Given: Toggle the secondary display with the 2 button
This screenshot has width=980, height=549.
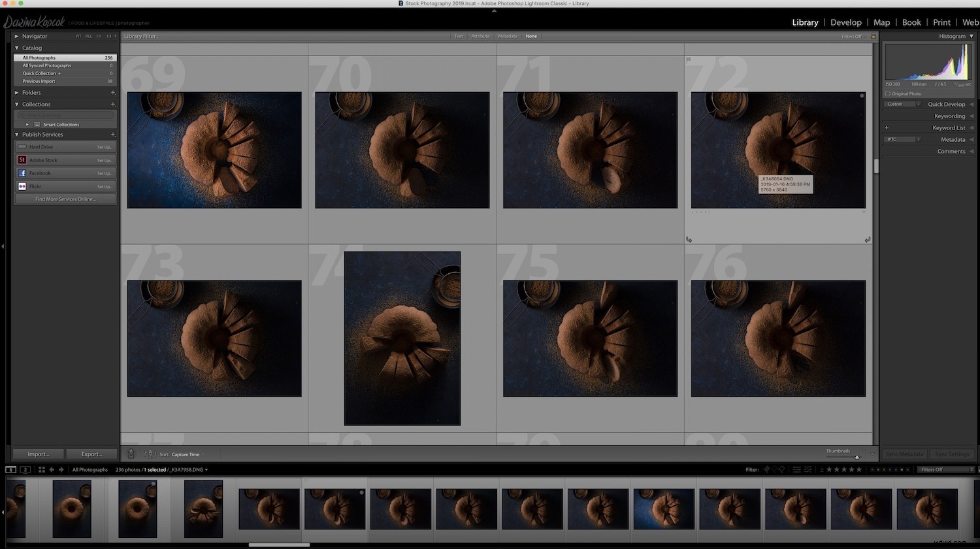Looking at the screenshot, I should (25, 469).
